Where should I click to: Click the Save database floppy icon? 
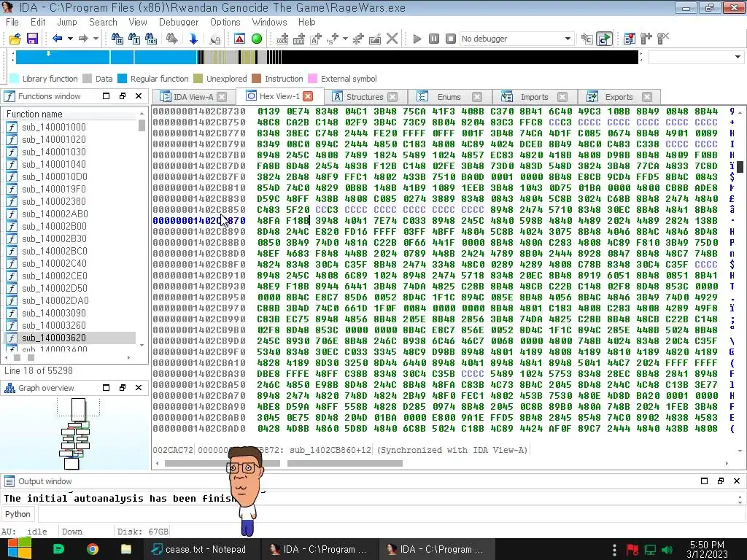(32, 39)
